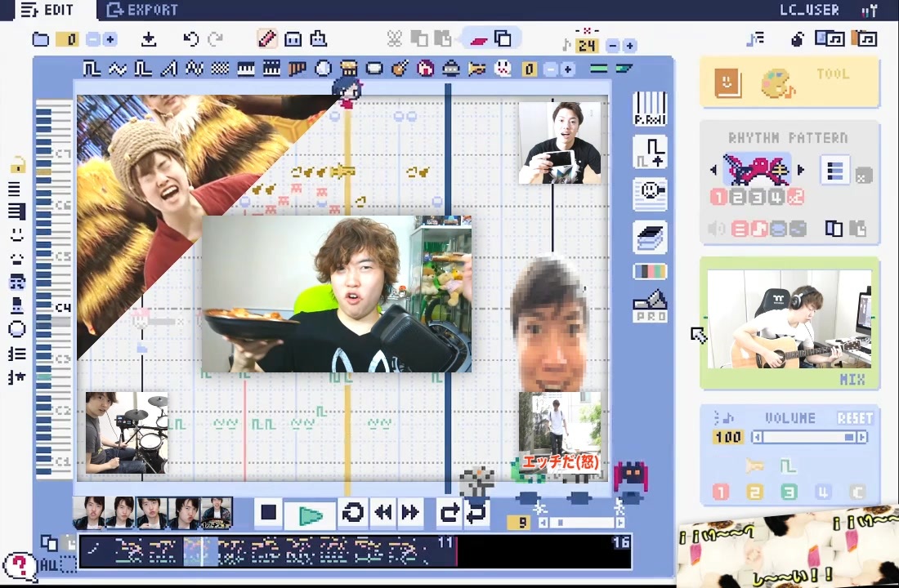Go to next rhythm pattern

click(x=801, y=170)
